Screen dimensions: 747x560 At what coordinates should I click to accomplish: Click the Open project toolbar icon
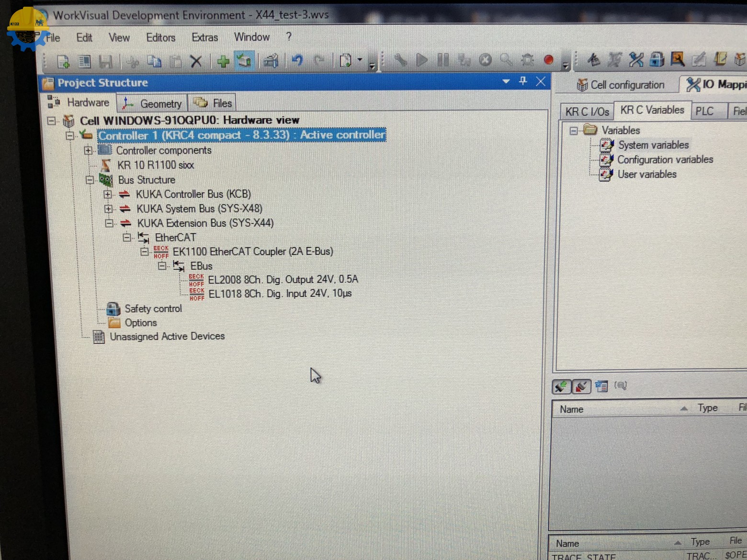click(85, 61)
